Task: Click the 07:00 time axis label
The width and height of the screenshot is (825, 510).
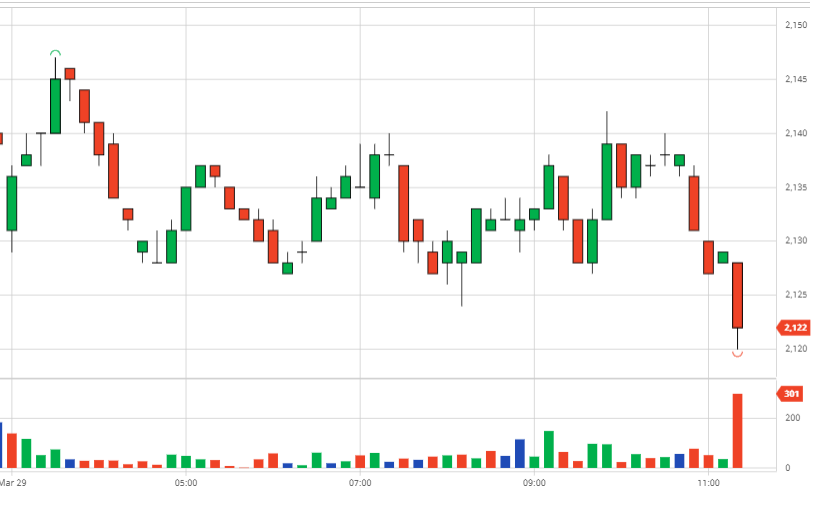Action: click(x=360, y=483)
